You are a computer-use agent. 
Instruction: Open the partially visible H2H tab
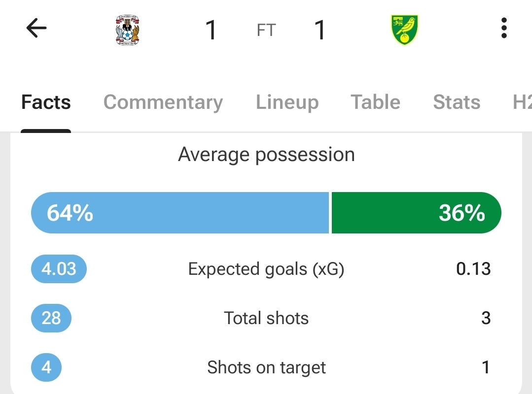[x=522, y=102]
